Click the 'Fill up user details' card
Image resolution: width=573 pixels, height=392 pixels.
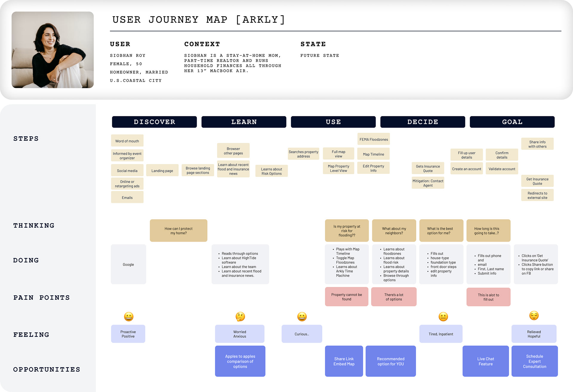[466, 155]
